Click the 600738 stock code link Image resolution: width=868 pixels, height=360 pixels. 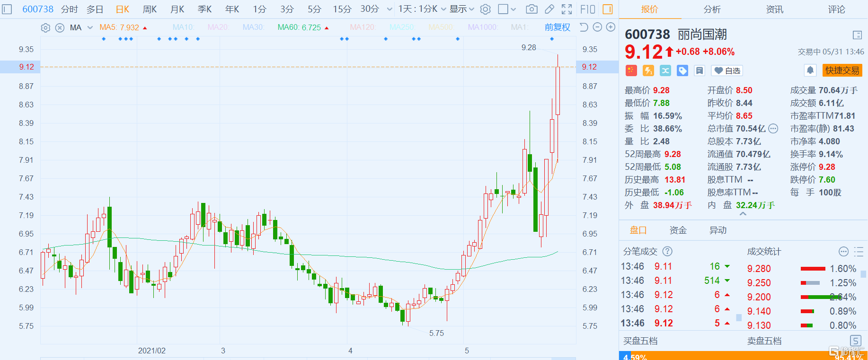[x=38, y=9]
